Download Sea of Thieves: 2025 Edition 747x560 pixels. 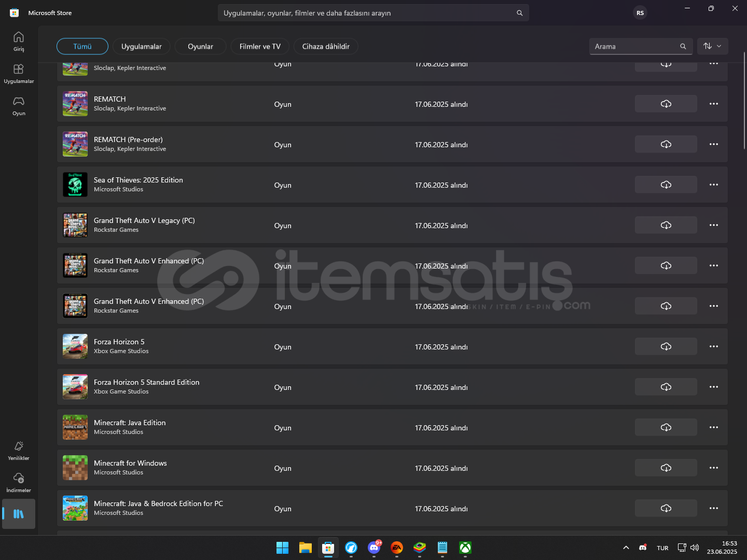pyautogui.click(x=666, y=185)
